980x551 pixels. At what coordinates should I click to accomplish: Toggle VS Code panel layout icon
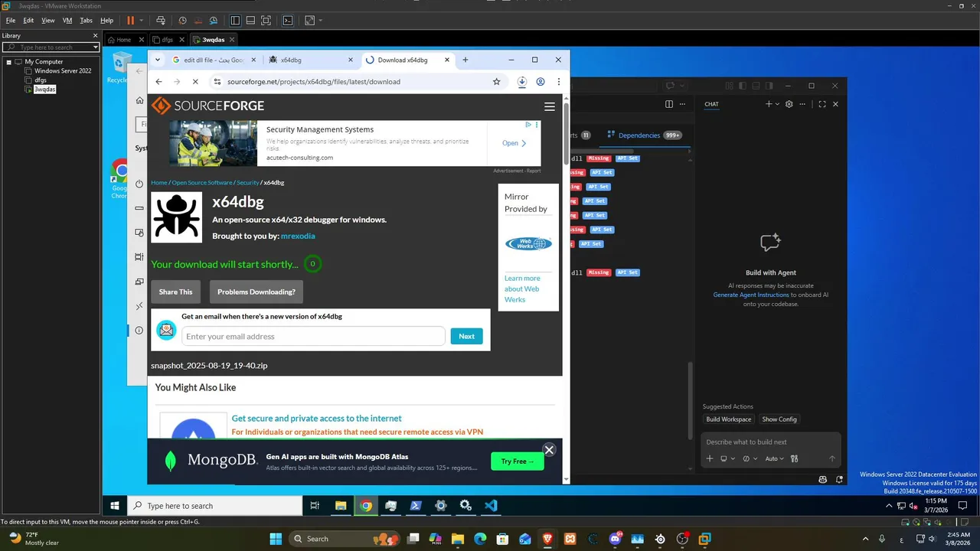click(756, 86)
